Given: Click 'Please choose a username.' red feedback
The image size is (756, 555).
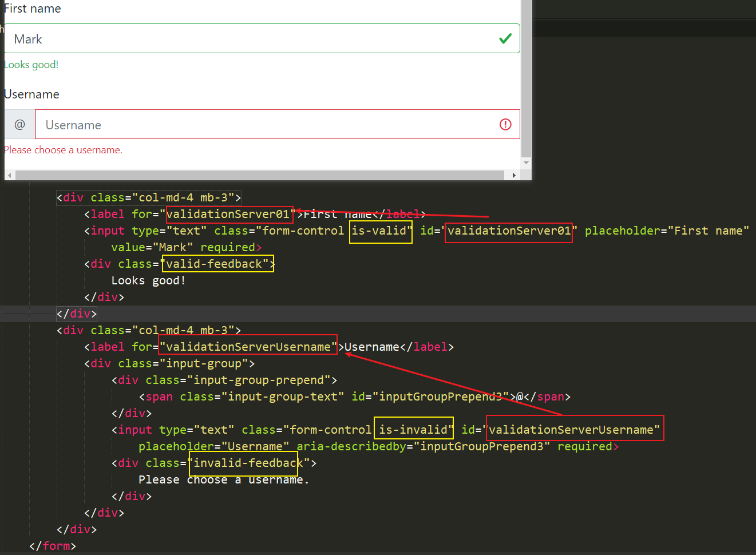Looking at the screenshot, I should (64, 150).
